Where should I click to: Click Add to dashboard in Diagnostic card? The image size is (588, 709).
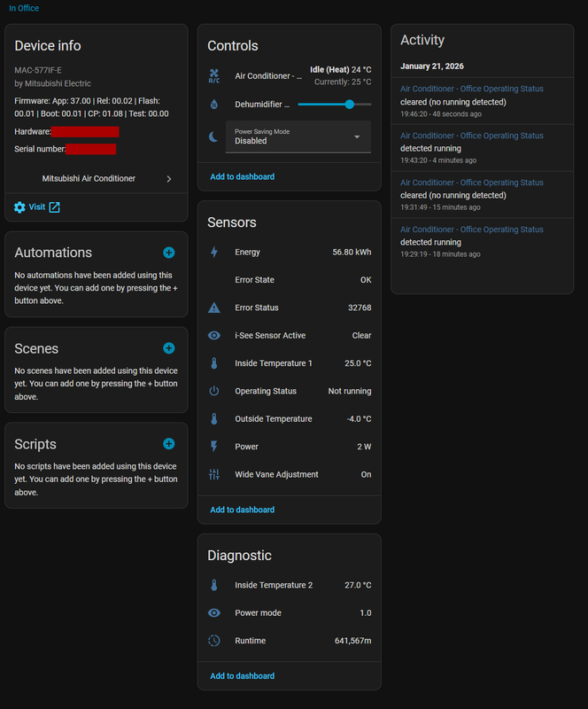pyautogui.click(x=243, y=676)
